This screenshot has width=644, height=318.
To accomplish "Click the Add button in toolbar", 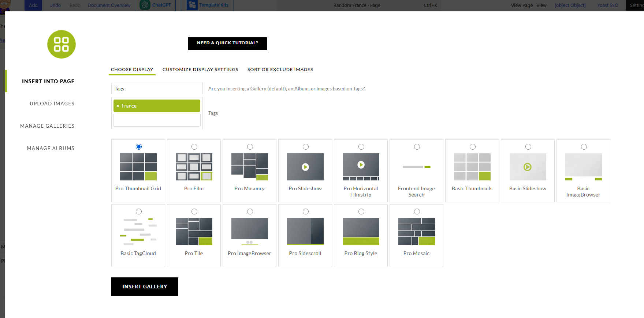I will pyautogui.click(x=33, y=5).
